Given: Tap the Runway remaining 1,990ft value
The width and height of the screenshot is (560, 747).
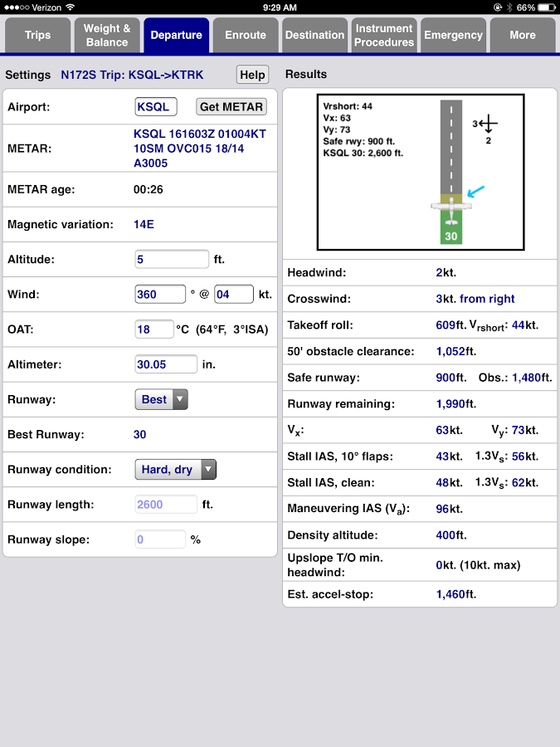Looking at the screenshot, I should pyautogui.click(x=456, y=404).
